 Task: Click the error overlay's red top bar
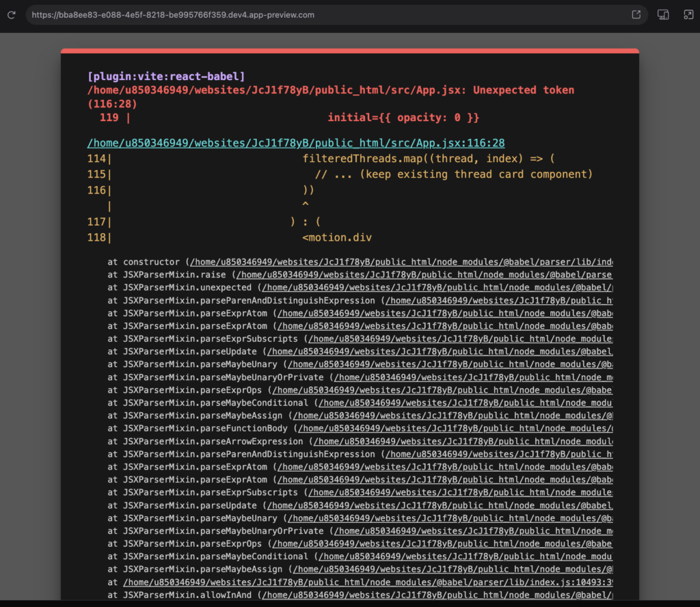(349, 51)
